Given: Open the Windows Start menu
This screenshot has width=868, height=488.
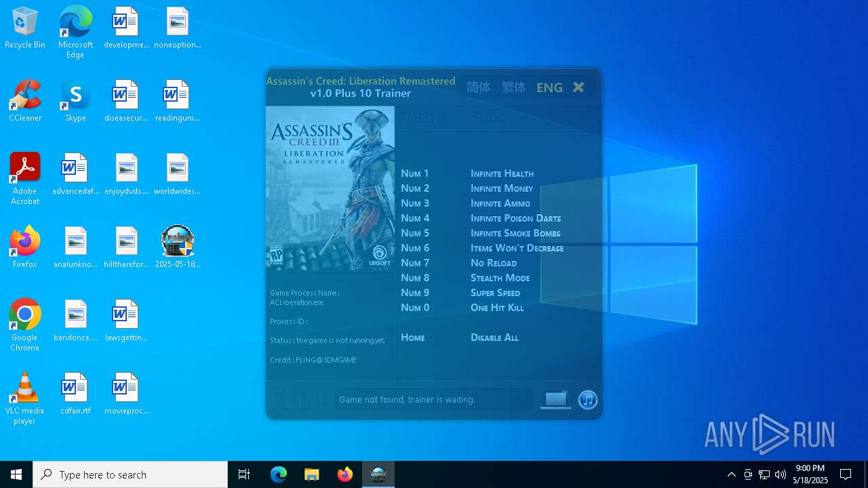Looking at the screenshot, I should (x=16, y=474).
